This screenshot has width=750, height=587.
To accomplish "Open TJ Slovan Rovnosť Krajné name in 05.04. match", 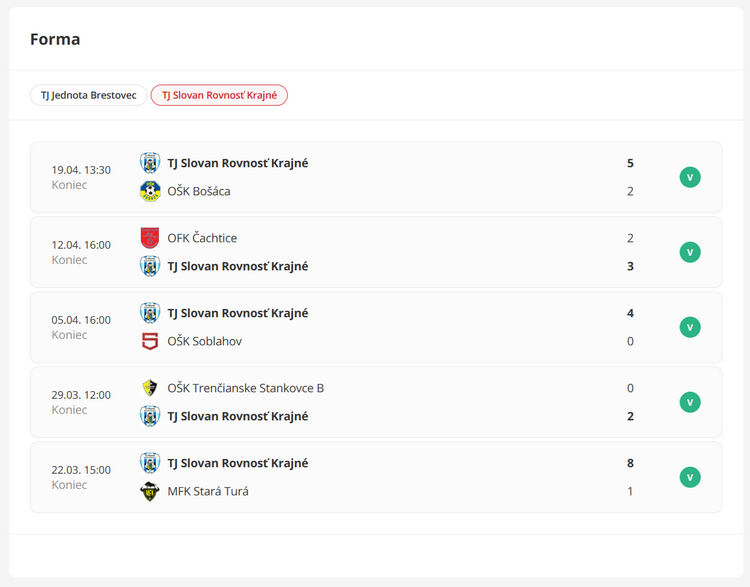I will point(238,313).
